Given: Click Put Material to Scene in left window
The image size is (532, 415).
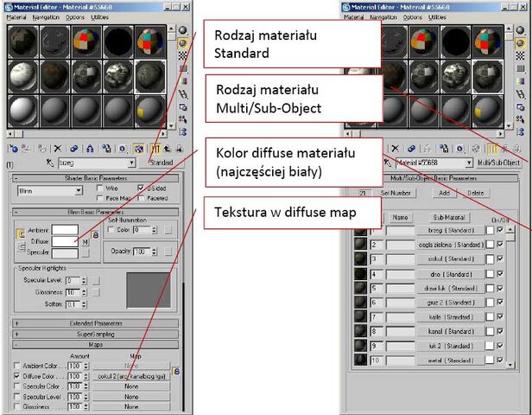Looking at the screenshot, I should pos(26,149).
